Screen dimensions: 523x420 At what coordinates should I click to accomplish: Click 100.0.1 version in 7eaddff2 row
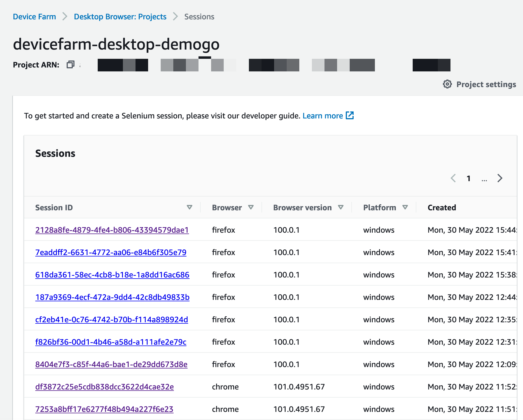[x=286, y=252]
